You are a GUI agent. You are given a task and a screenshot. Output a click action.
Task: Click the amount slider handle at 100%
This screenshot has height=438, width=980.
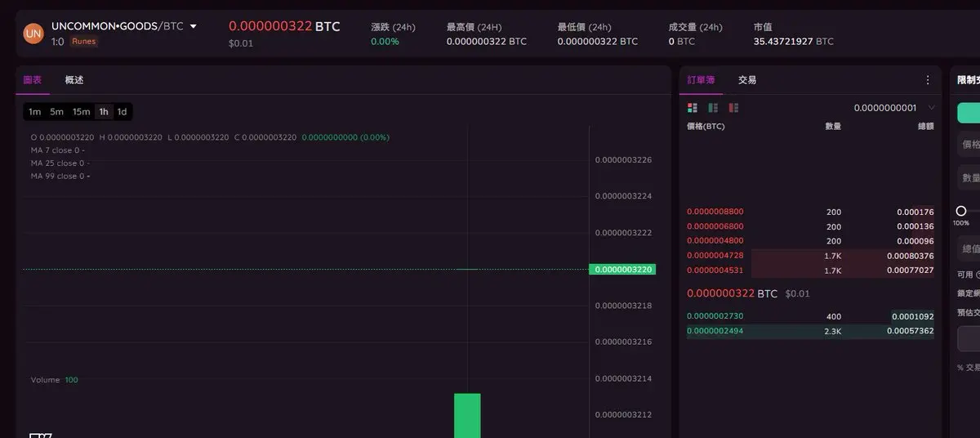(x=961, y=211)
